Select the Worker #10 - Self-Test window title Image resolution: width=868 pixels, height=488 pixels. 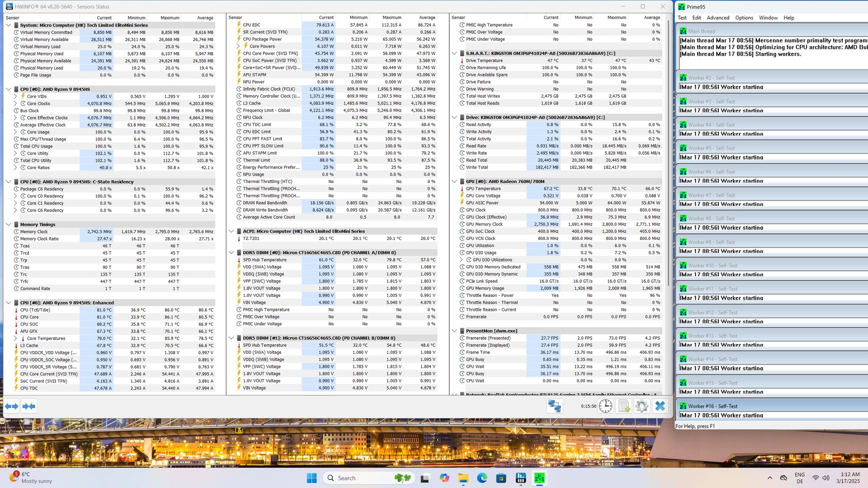(712, 266)
